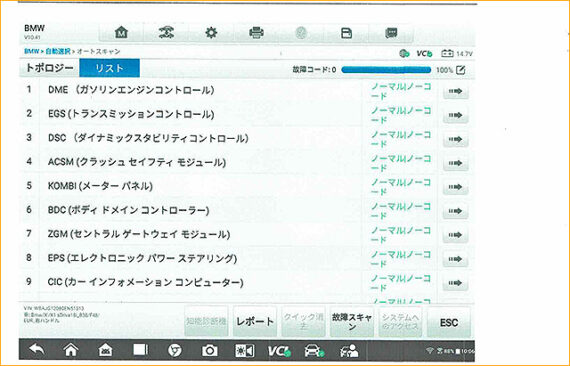Print using the printer icon
The height and width of the screenshot is (366, 570).
tap(256, 33)
